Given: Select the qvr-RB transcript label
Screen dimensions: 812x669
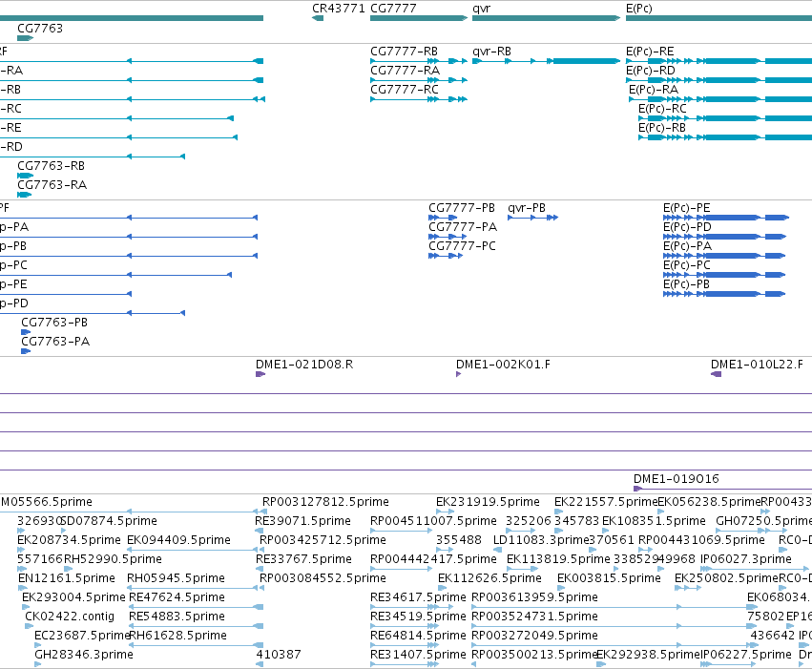Looking at the screenshot, I should (492, 52).
